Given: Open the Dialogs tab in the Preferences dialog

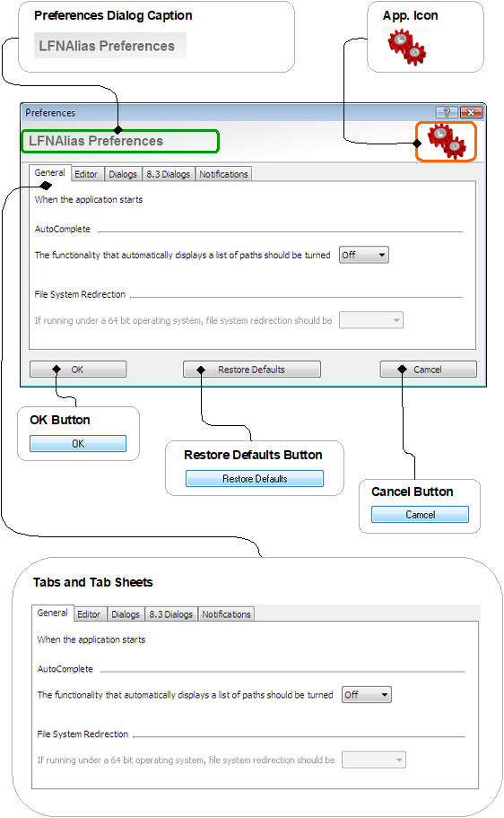Looking at the screenshot, I should pyautogui.click(x=123, y=174).
